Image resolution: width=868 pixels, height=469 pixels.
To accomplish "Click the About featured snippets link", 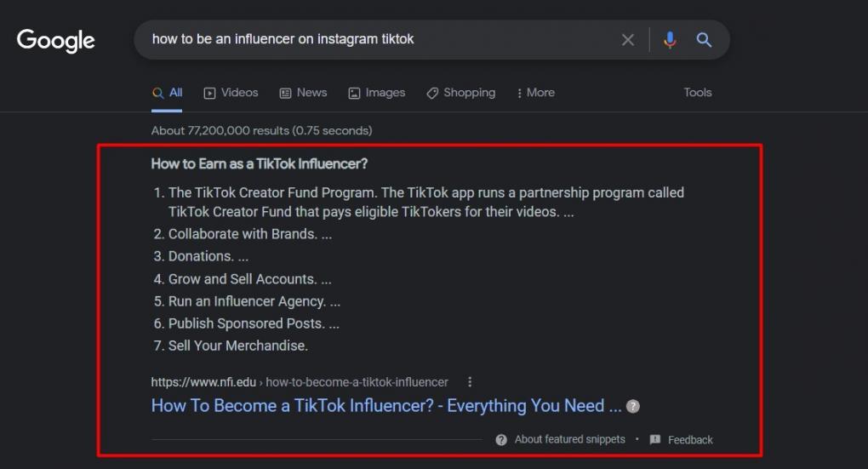I will pos(569,440).
